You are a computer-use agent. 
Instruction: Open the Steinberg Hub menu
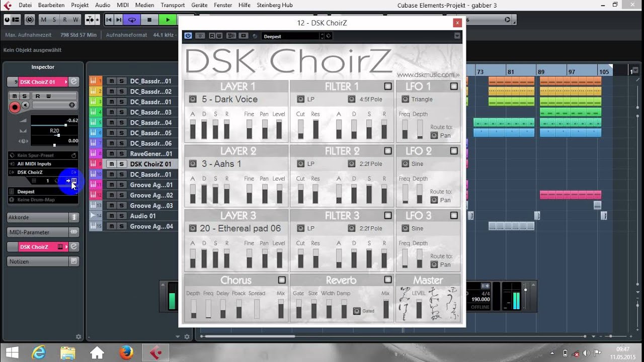[275, 5]
